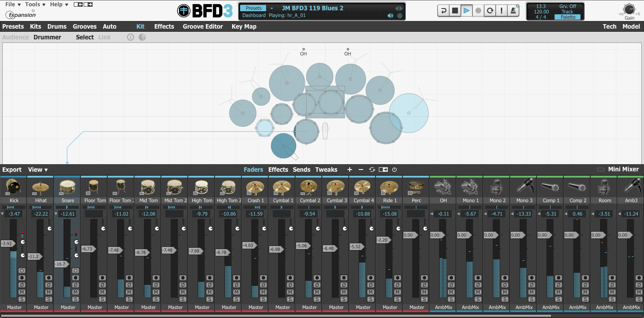Click the FXpansion logo
This screenshot has width=644, height=318.
coord(21,14)
